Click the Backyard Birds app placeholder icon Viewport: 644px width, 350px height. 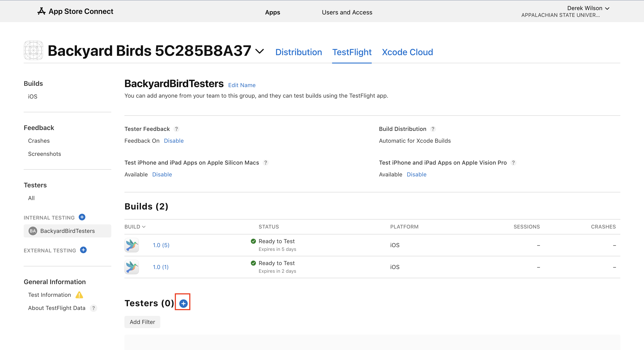34,51
